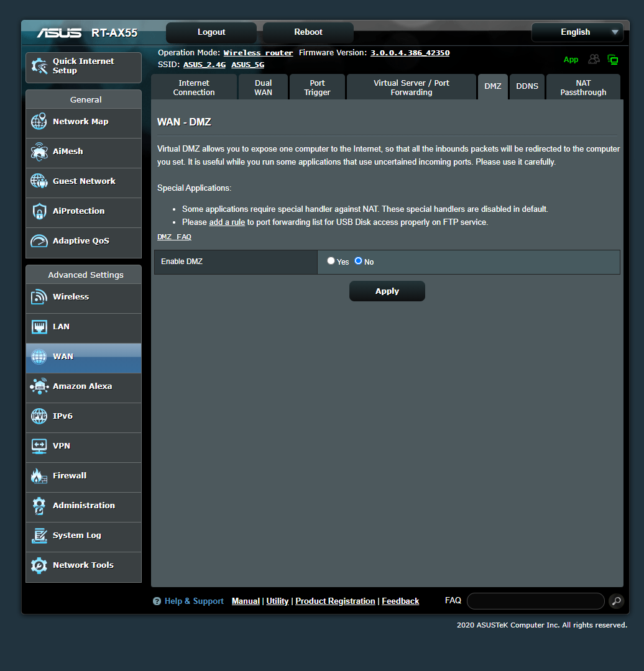
Task: Click the Administration gear icon
Action: click(39, 505)
